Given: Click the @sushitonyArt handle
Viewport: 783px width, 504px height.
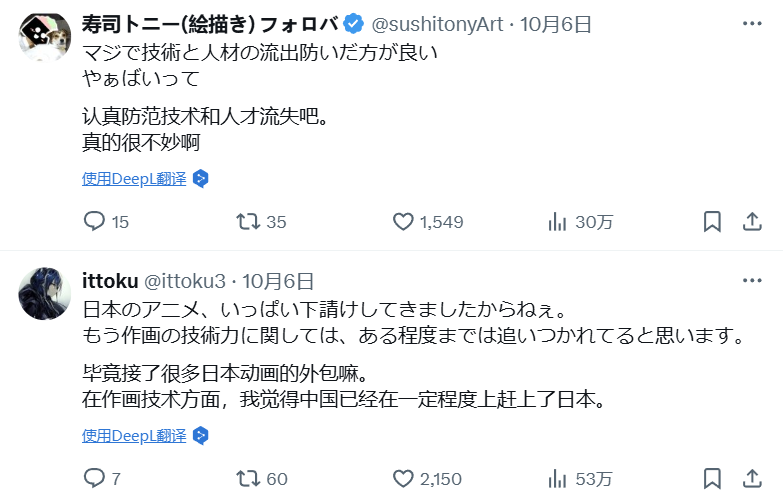Looking at the screenshot, I should coord(441,24).
